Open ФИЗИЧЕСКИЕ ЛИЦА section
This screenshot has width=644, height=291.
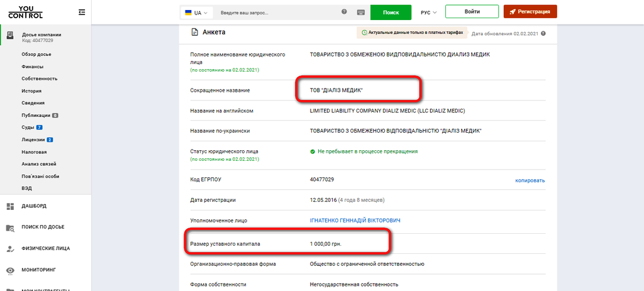pyautogui.click(x=45, y=248)
